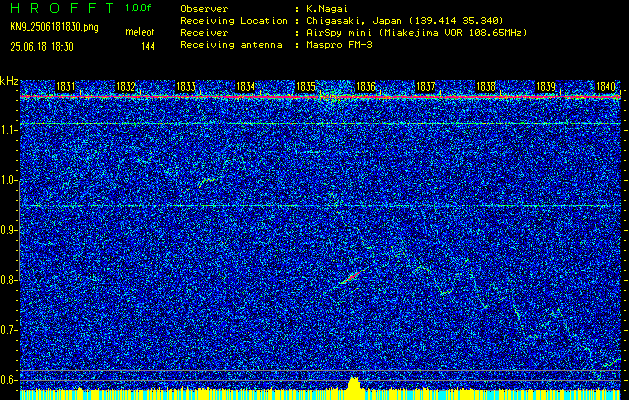Click frequency axis label 0.8
The width and height of the screenshot is (629, 400).
[8, 280]
